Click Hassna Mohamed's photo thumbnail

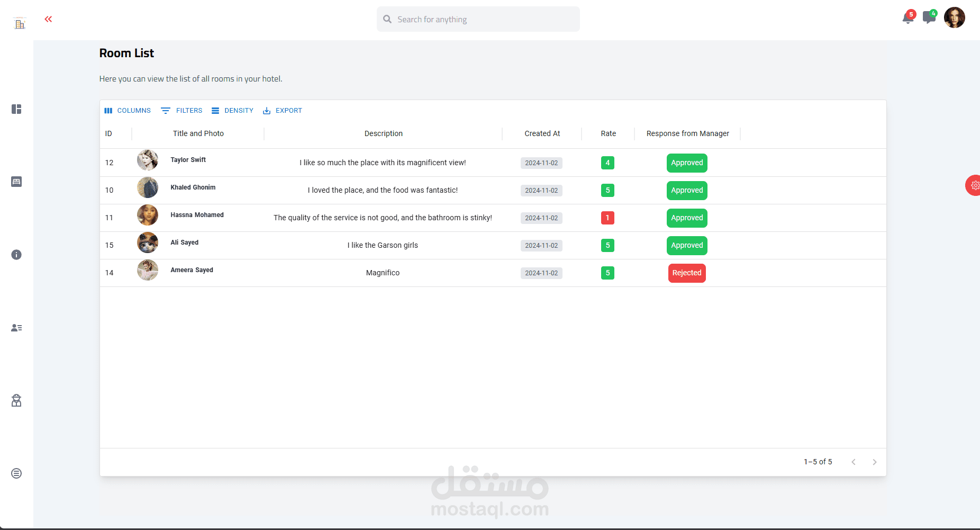coord(148,215)
